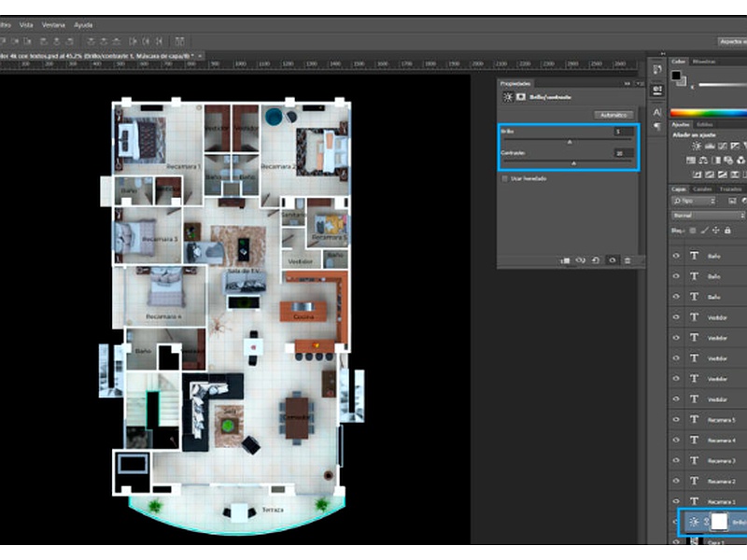Click the delete adjustment trash icon in Propiedades
747x560 pixels.
coord(627,260)
